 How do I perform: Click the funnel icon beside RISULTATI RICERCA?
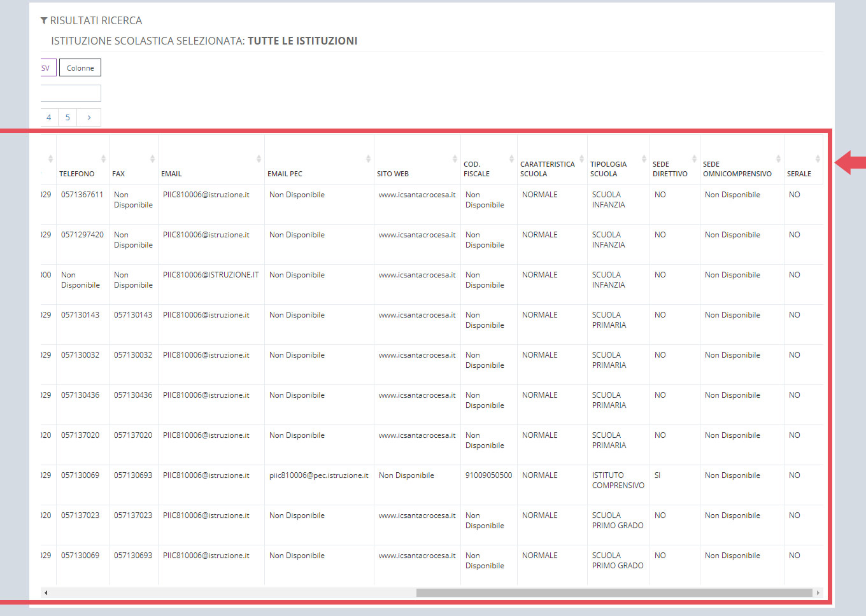(x=44, y=21)
